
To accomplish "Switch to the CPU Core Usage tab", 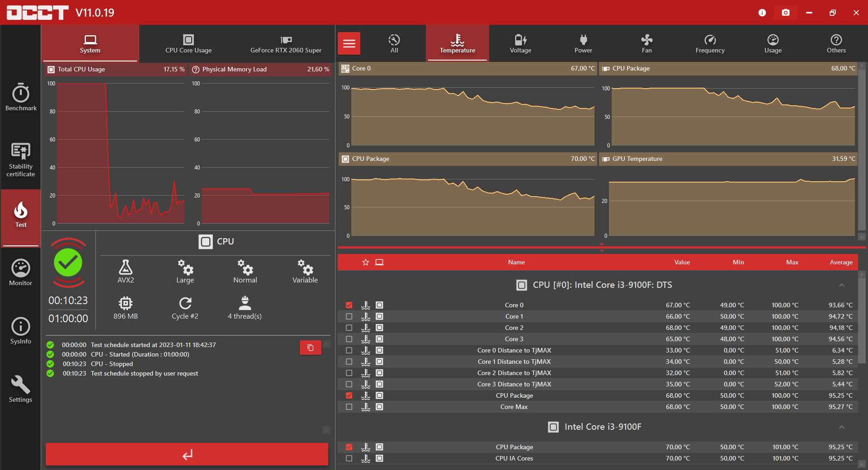I will tap(189, 43).
